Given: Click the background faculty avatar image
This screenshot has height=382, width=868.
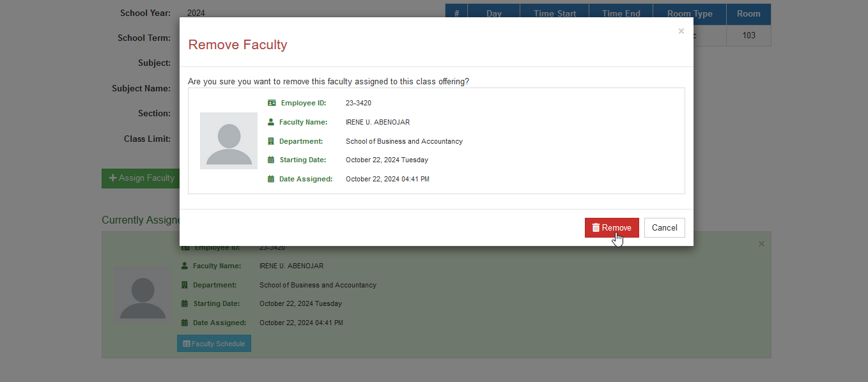Looking at the screenshot, I should [143, 293].
